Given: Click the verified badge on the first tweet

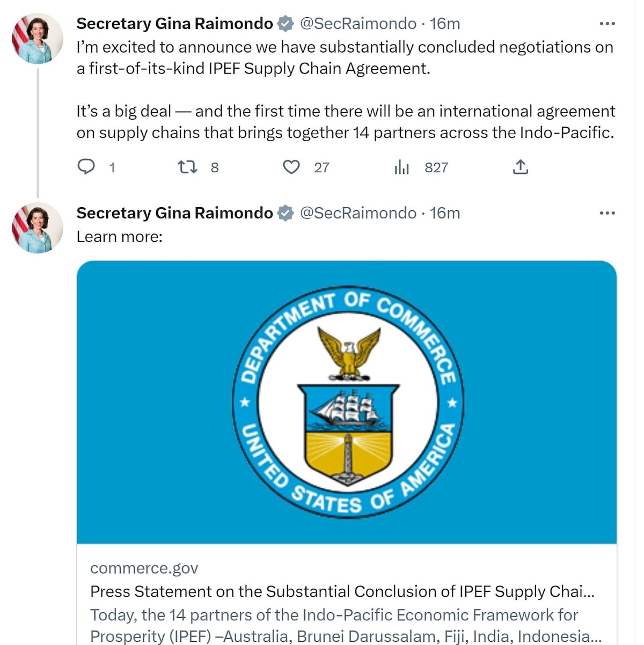Looking at the screenshot, I should 286,24.
